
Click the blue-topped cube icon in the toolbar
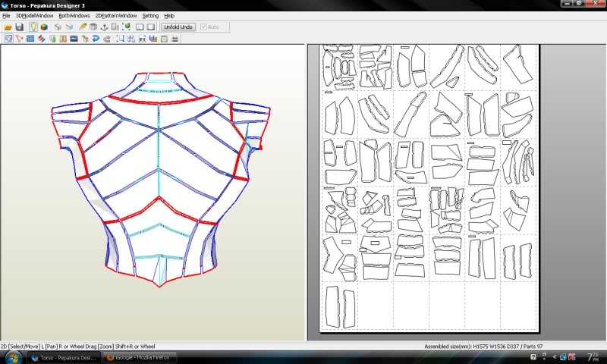click(69, 27)
